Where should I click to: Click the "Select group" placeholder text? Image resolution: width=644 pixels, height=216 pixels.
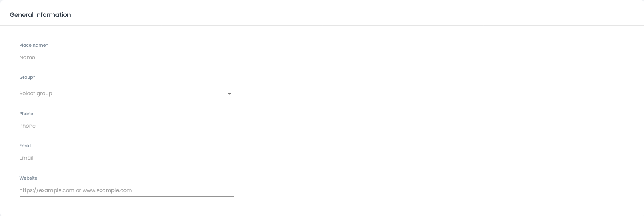36,94
